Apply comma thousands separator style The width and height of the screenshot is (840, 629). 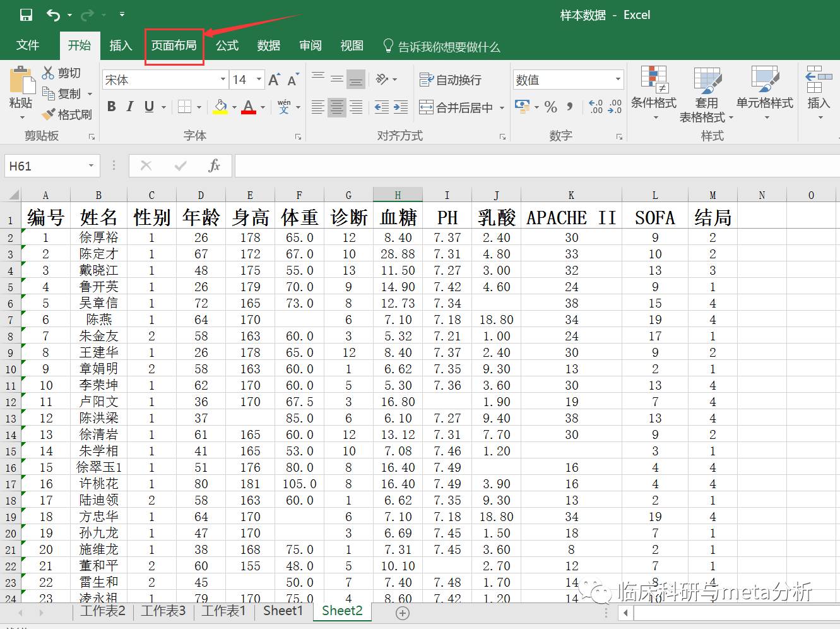(570, 107)
